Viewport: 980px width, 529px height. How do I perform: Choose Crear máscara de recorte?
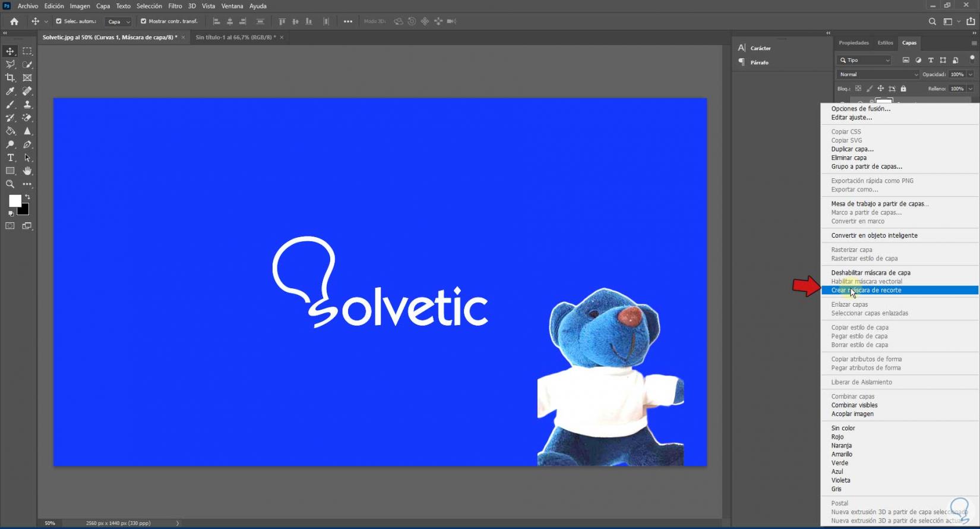[900, 290]
